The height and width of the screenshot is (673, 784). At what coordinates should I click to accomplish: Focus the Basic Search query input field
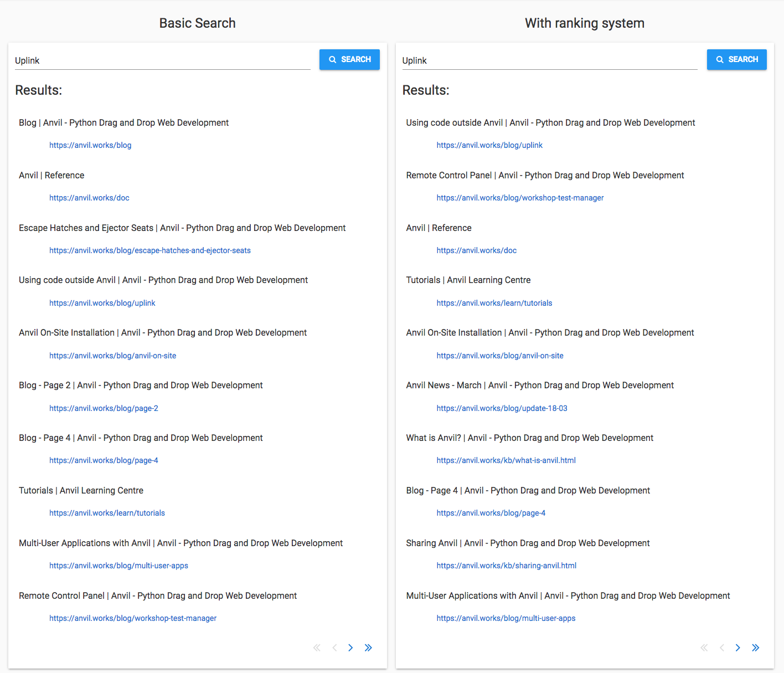(x=162, y=60)
